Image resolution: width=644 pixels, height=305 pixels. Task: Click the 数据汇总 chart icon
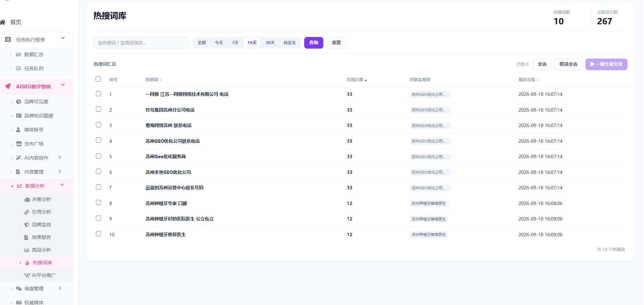(x=18, y=54)
